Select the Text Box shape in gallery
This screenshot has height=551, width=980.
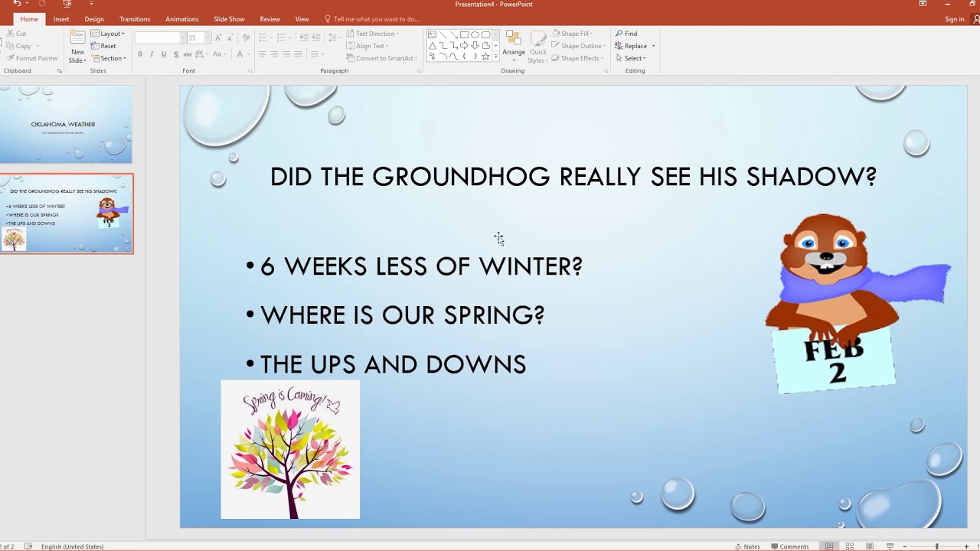coord(432,34)
